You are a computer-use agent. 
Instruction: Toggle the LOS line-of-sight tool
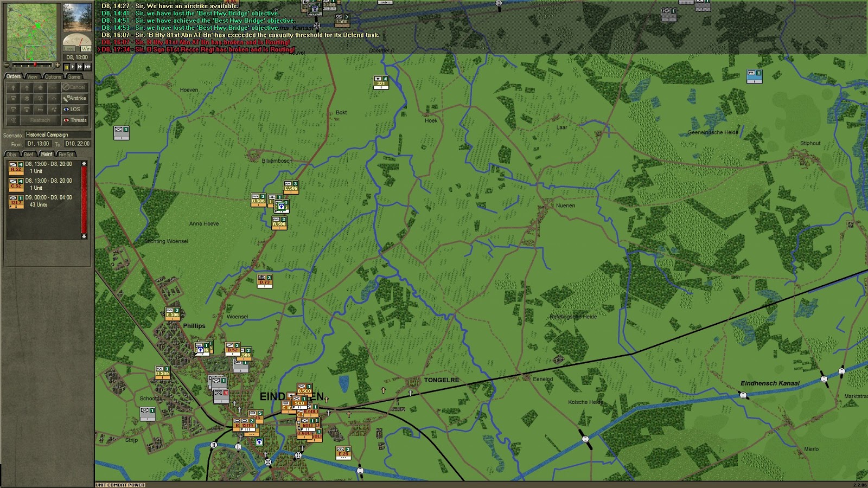(75, 109)
